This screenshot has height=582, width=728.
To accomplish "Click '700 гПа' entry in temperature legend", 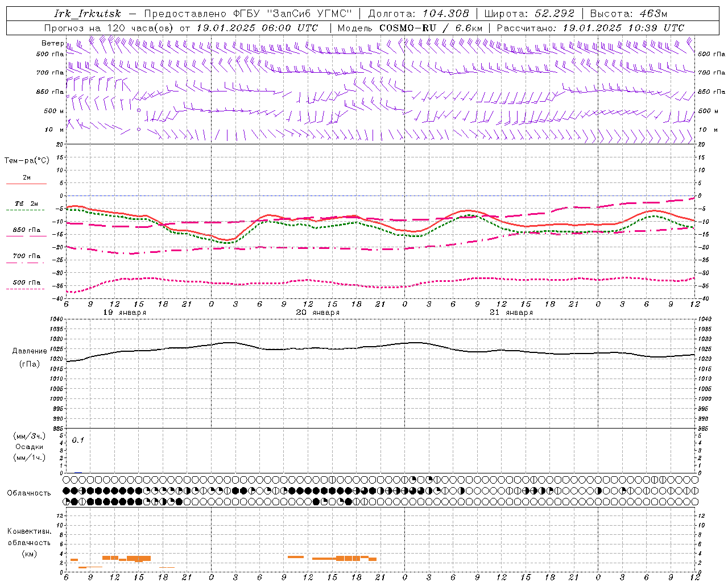I will click(x=27, y=256).
